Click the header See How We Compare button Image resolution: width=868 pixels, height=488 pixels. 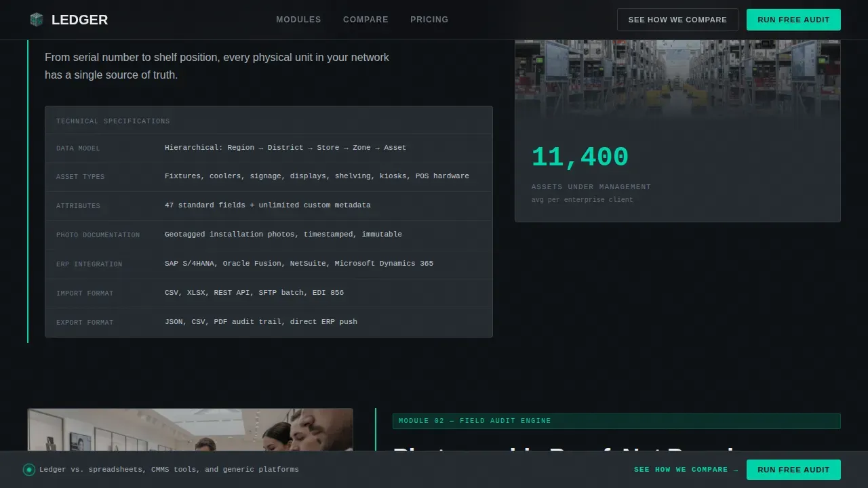pos(677,20)
